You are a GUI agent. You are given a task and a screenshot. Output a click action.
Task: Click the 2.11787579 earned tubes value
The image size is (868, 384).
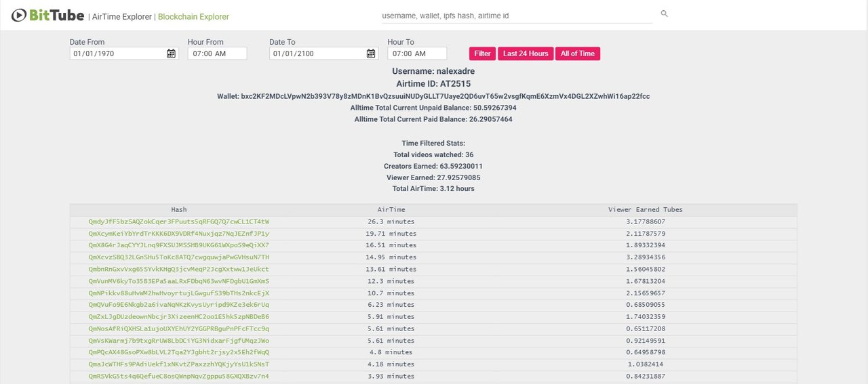[646, 234]
